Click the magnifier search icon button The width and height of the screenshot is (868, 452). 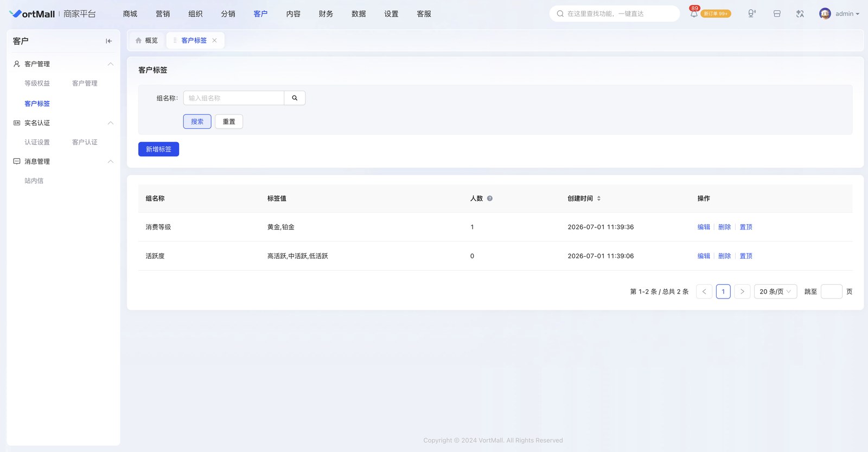click(x=295, y=98)
